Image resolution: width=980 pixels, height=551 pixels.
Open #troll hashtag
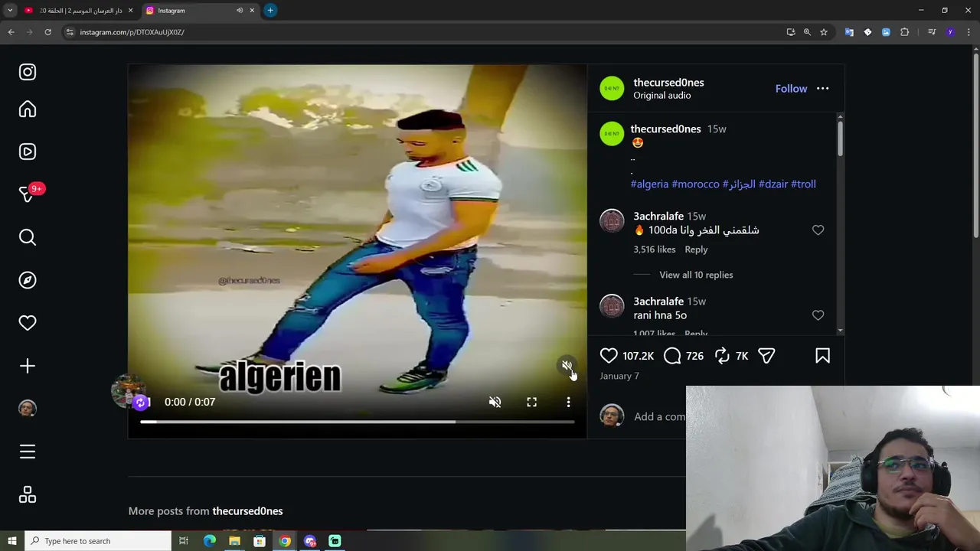click(x=803, y=184)
